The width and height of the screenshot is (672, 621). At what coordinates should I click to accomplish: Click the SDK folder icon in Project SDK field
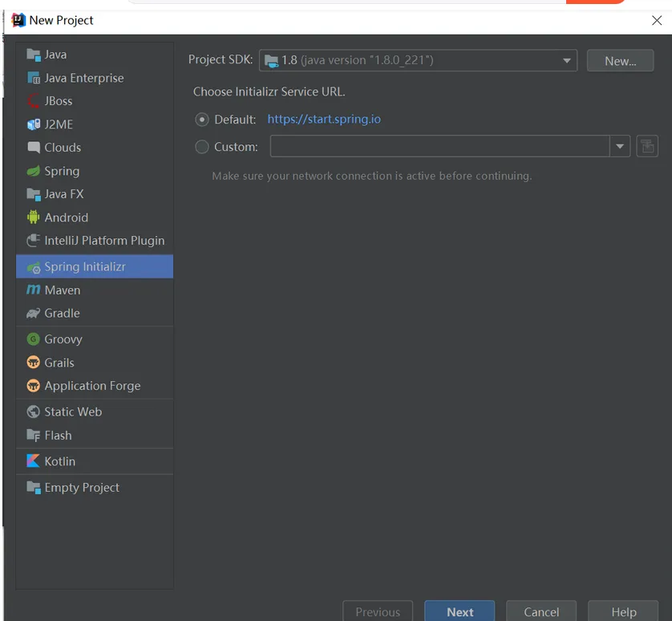tap(271, 61)
